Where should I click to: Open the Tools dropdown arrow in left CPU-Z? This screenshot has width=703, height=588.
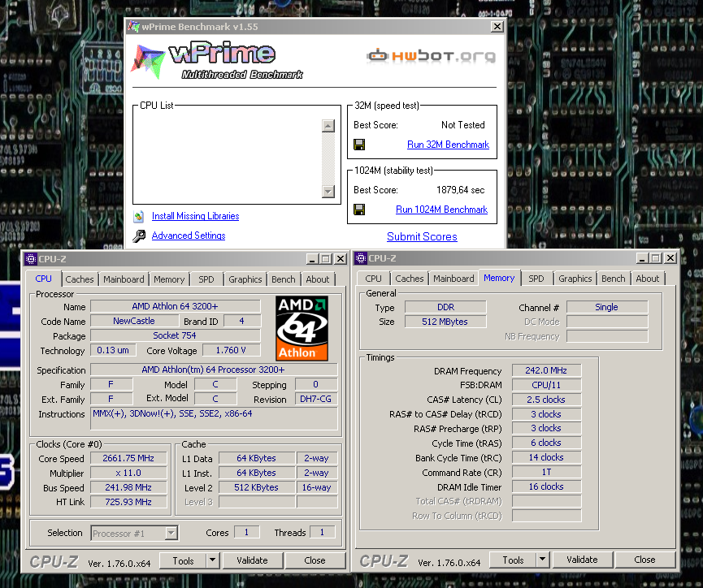coord(212,560)
